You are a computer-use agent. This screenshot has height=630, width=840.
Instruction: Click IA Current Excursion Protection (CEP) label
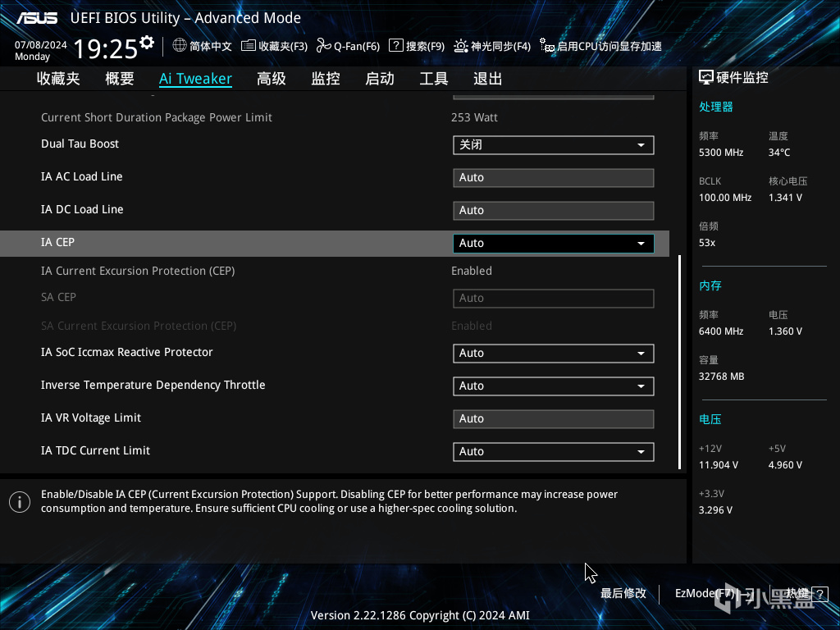coord(138,271)
